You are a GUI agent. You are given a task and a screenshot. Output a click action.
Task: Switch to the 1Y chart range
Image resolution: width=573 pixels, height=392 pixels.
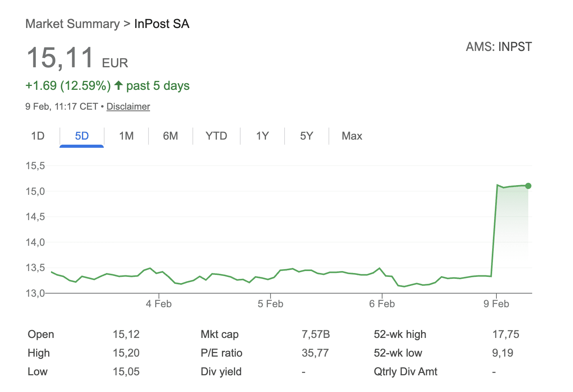coord(262,136)
